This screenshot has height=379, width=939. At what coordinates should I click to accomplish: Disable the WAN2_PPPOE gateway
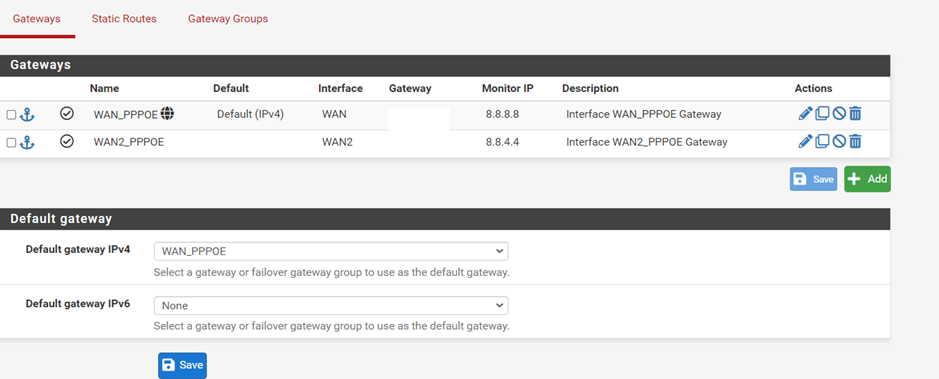[839, 141]
